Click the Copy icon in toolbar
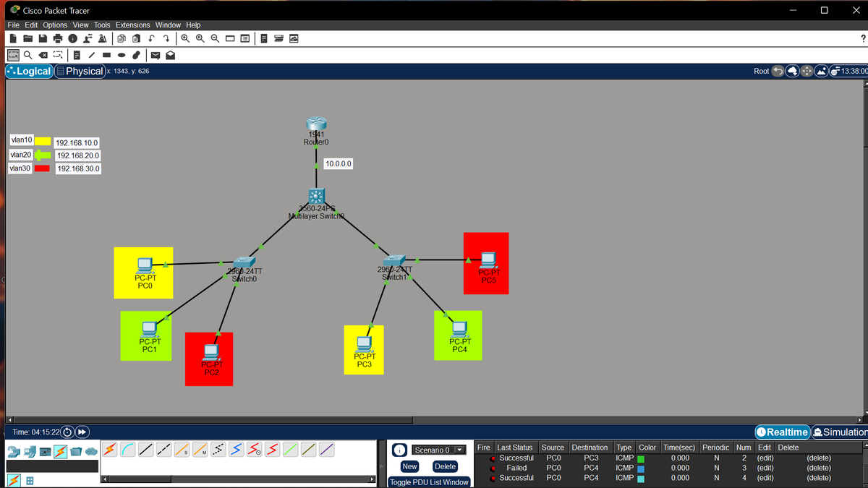Viewport: 868px width, 488px height. click(122, 38)
